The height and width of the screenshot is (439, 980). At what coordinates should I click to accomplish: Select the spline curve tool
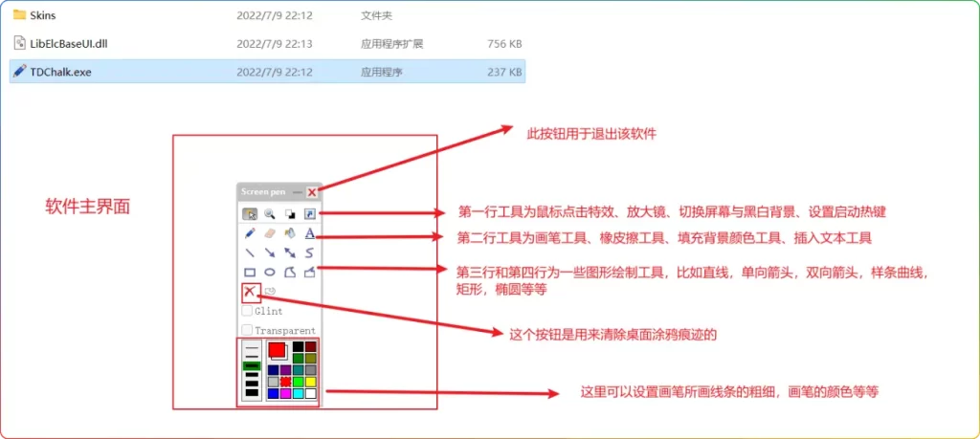310,253
